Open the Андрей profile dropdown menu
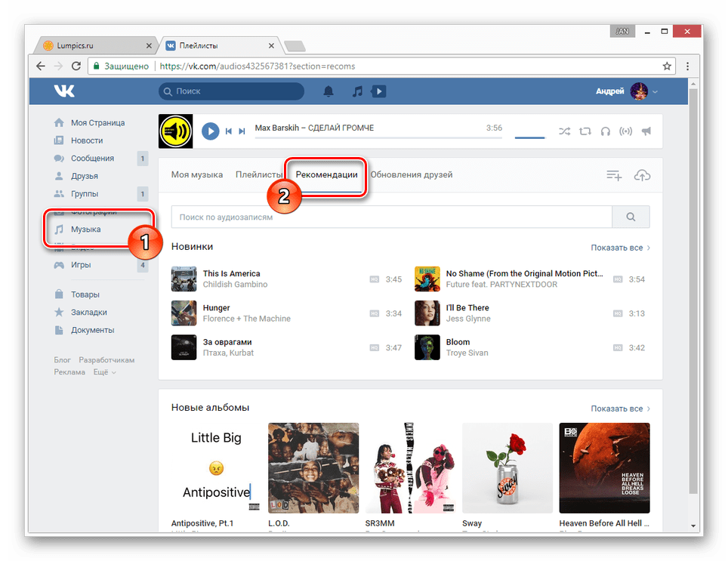This screenshot has height=561, width=728. pos(627,91)
